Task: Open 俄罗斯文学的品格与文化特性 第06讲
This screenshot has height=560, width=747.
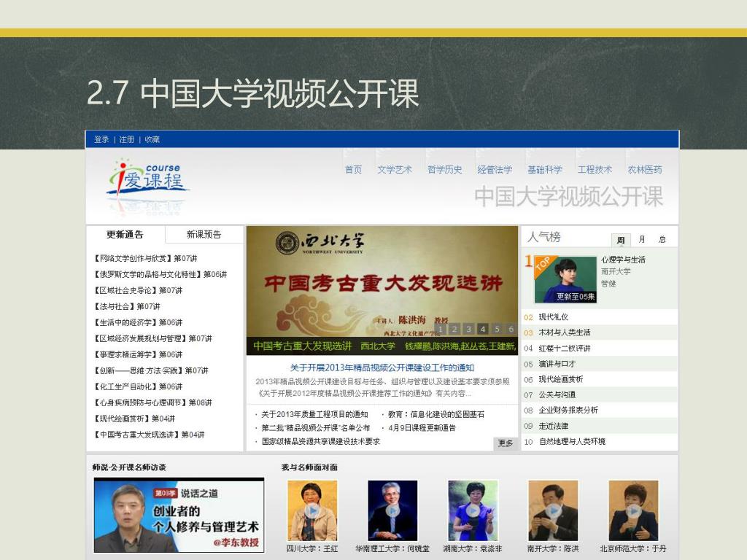Action: pyautogui.click(x=160, y=275)
